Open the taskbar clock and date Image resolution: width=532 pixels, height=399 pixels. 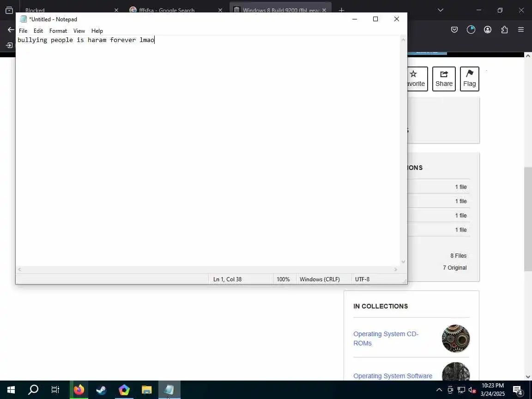pos(493,390)
